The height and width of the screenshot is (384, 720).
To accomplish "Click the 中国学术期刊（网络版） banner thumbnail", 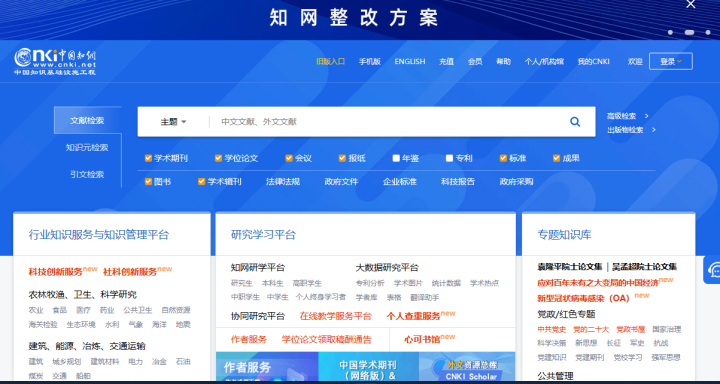I will coord(368,367).
